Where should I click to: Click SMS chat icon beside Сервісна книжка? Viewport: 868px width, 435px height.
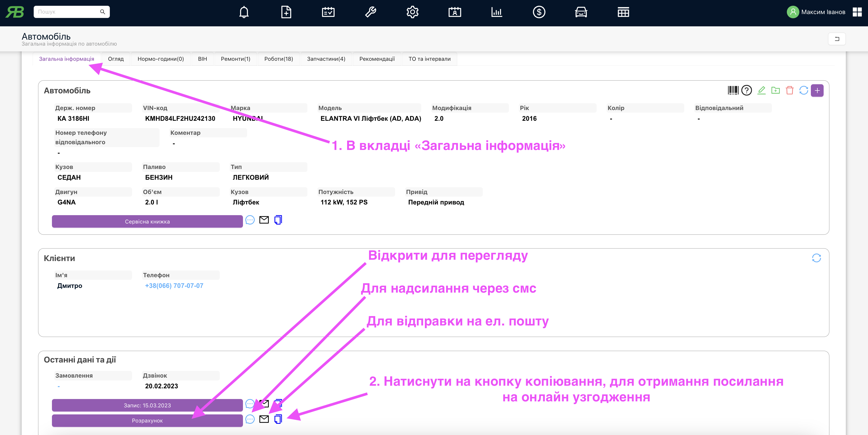(x=250, y=220)
